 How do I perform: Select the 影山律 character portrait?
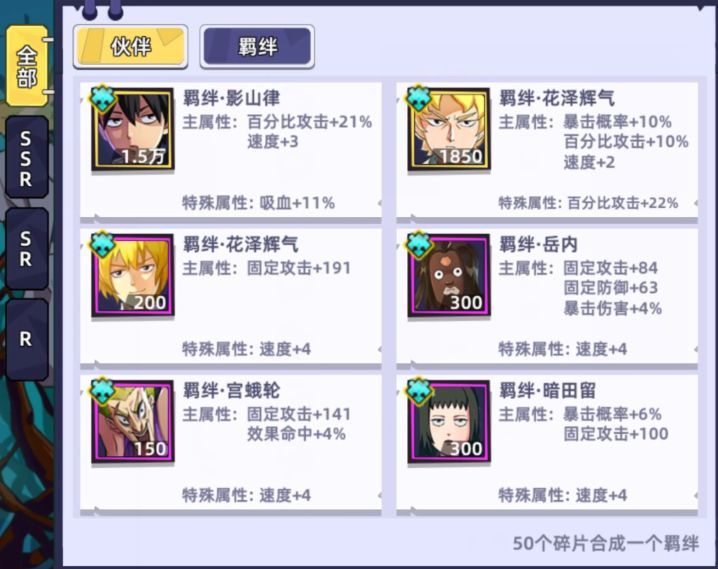[x=133, y=129]
